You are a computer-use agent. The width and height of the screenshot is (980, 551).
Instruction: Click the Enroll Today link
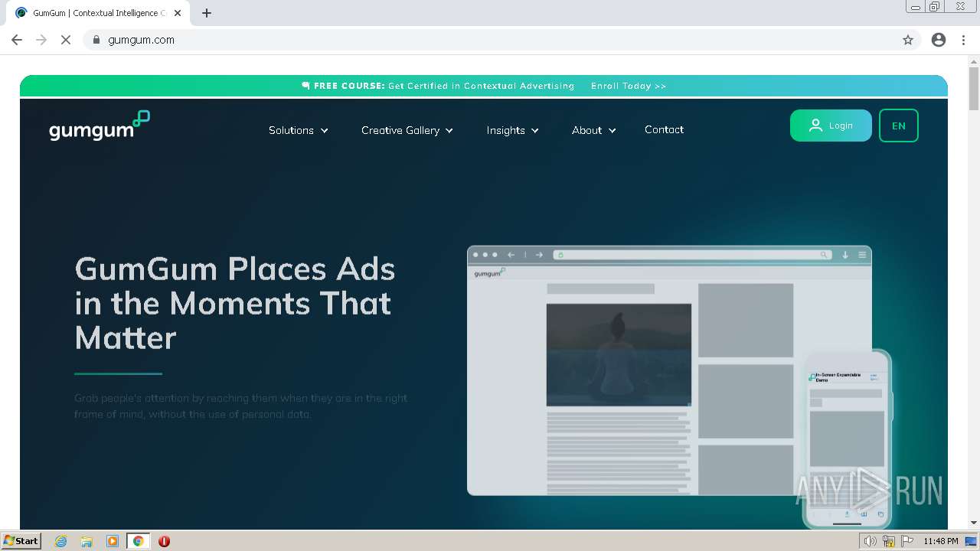tap(629, 86)
